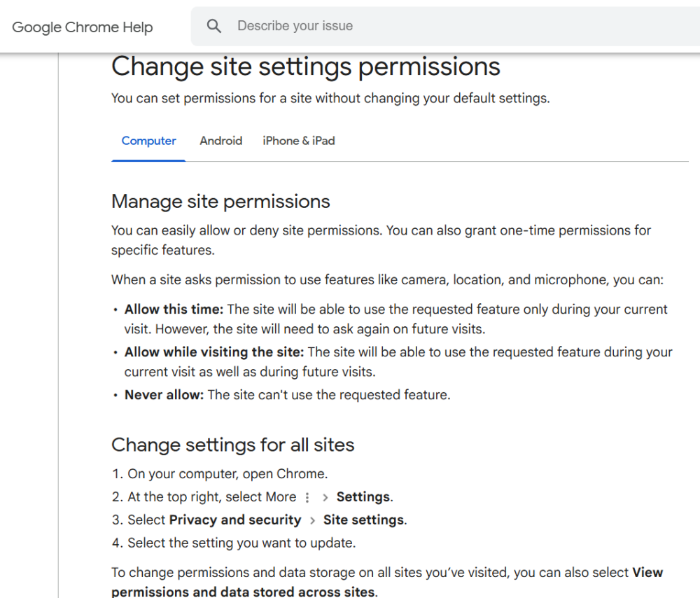
Task: Select the Computer tab
Action: 148,141
